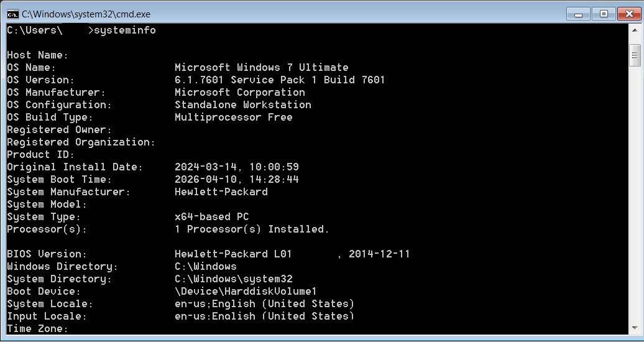Click the scrollbar up arrow
The image size is (644, 342).
[x=635, y=30]
